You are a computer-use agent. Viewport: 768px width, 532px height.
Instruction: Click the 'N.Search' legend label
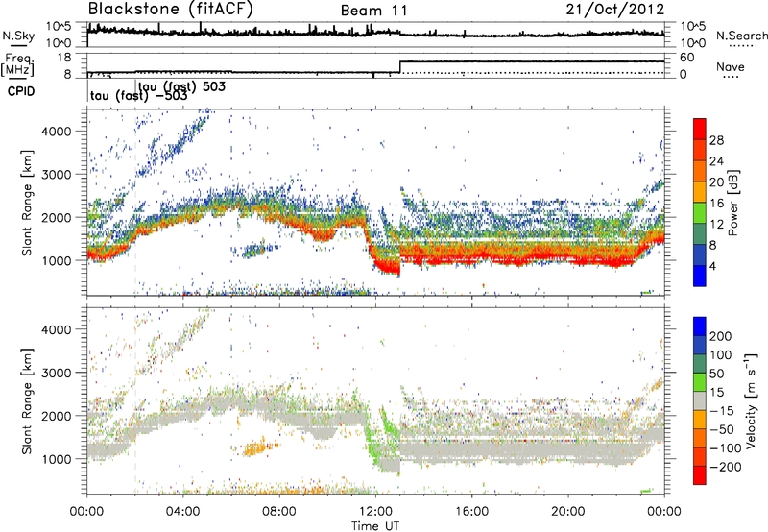pos(741,36)
